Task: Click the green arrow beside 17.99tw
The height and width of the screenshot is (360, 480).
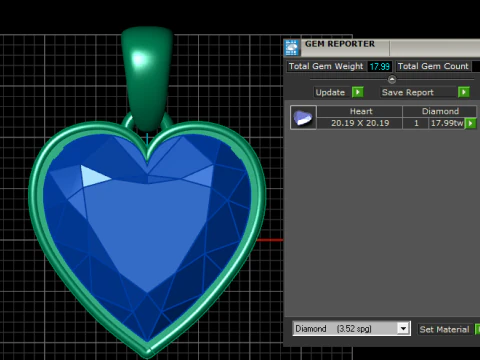Action: pyautogui.click(x=470, y=123)
